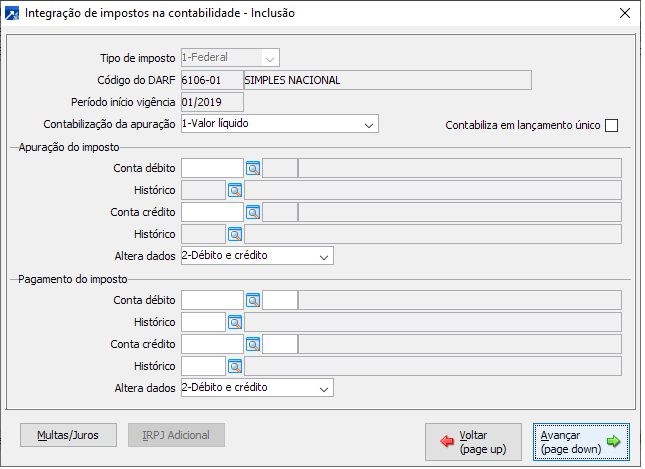Open lookup for Apuração credit Histórico

coord(235,234)
